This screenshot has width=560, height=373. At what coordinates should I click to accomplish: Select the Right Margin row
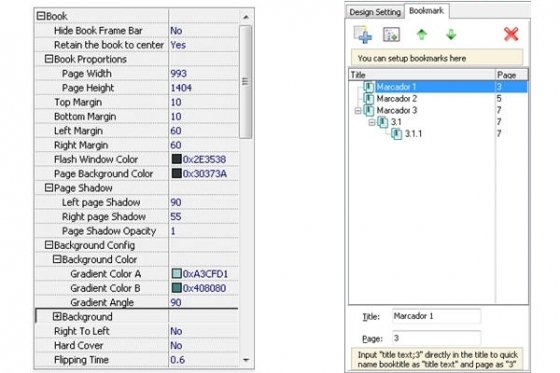click(x=137, y=145)
